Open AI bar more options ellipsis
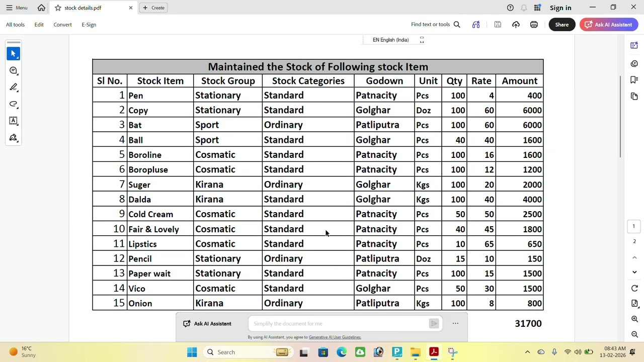Viewport: 644px width, 362px height. coord(455,324)
